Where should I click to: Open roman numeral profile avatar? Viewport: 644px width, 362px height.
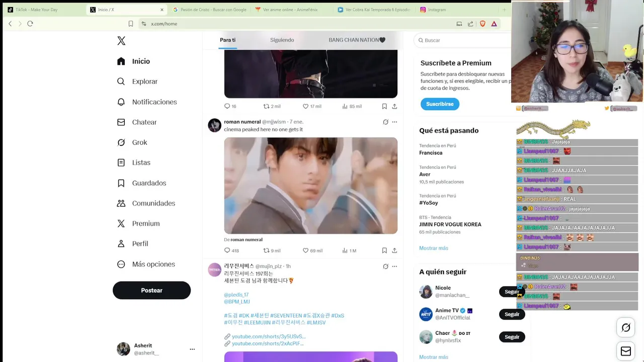coord(214,125)
